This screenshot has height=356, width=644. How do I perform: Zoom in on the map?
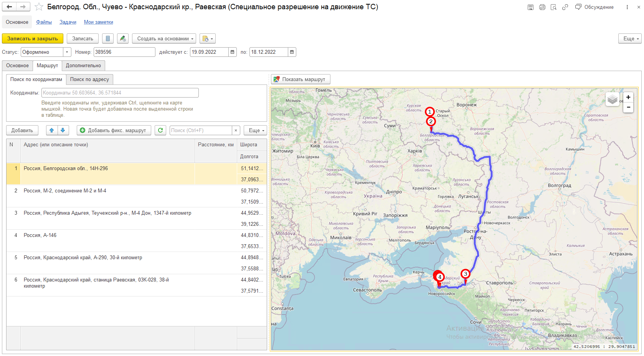point(628,97)
